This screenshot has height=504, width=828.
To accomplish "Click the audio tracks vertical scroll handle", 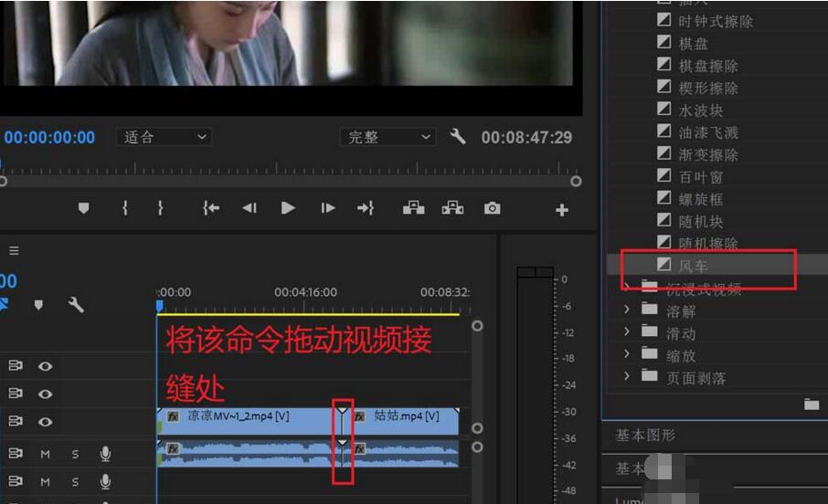I will point(477,447).
